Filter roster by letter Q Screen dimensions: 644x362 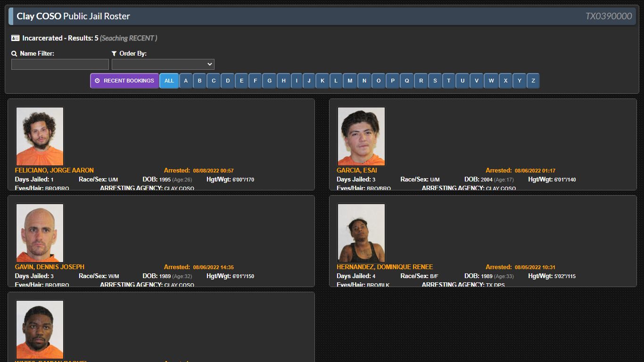(407, 81)
